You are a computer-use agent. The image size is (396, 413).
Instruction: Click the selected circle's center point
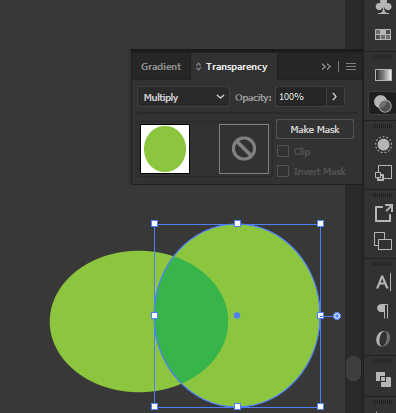pyautogui.click(x=237, y=315)
